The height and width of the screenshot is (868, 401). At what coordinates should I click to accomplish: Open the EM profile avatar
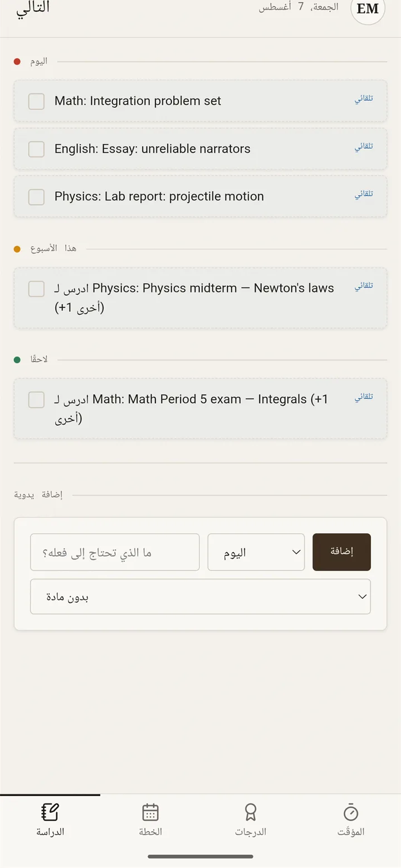[x=368, y=9]
